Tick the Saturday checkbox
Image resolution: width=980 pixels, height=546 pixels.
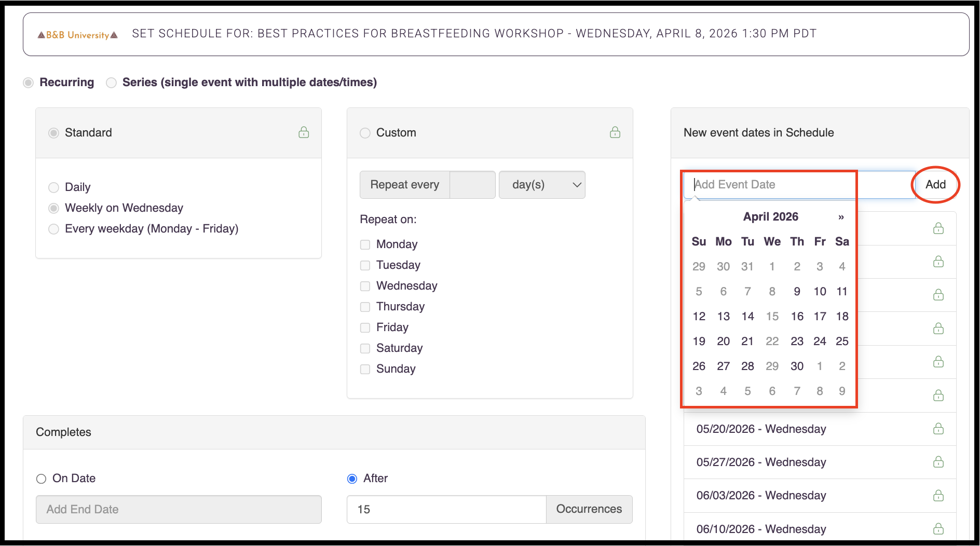coord(365,348)
